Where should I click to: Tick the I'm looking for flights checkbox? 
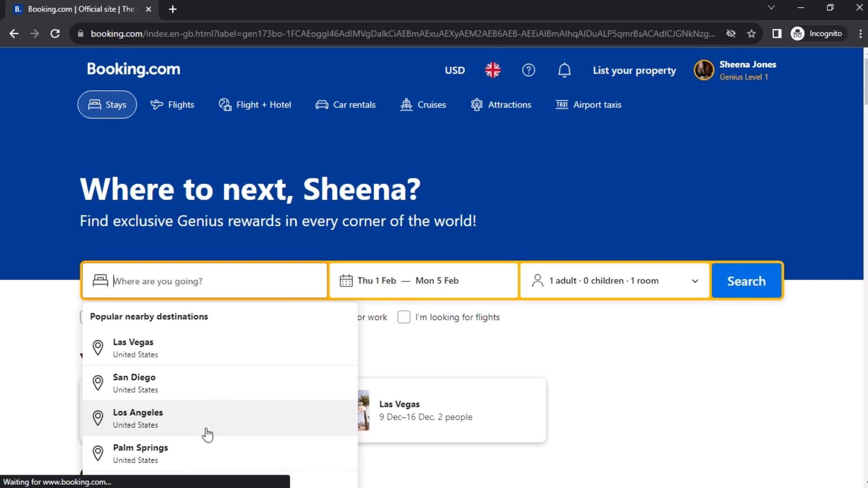coord(404,317)
